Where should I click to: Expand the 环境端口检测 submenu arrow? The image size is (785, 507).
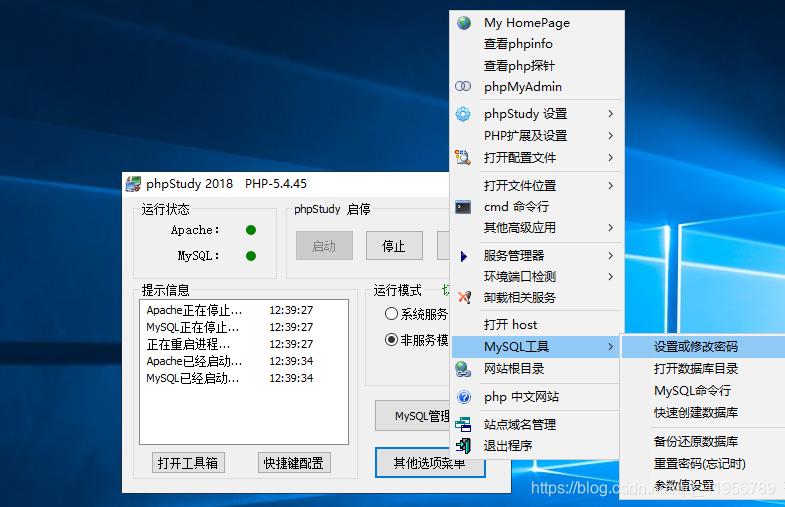[x=611, y=277]
